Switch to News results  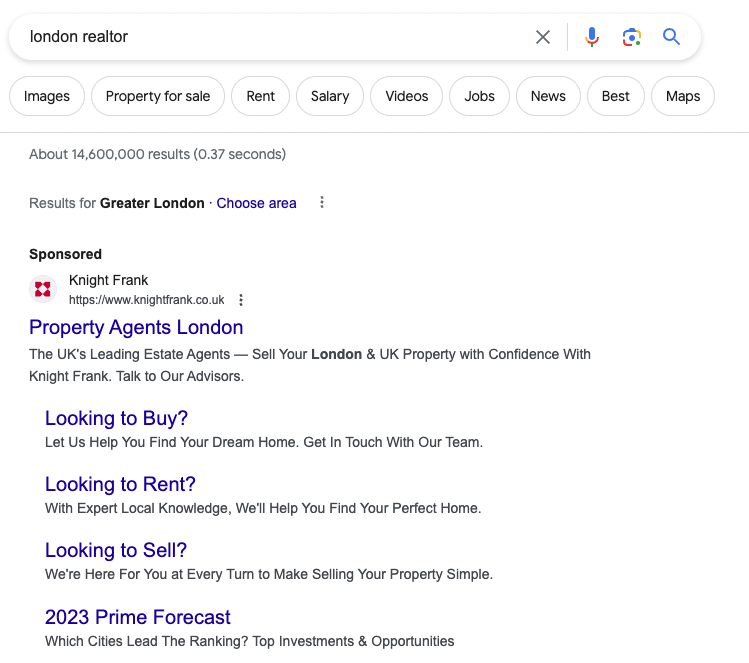[x=548, y=96]
